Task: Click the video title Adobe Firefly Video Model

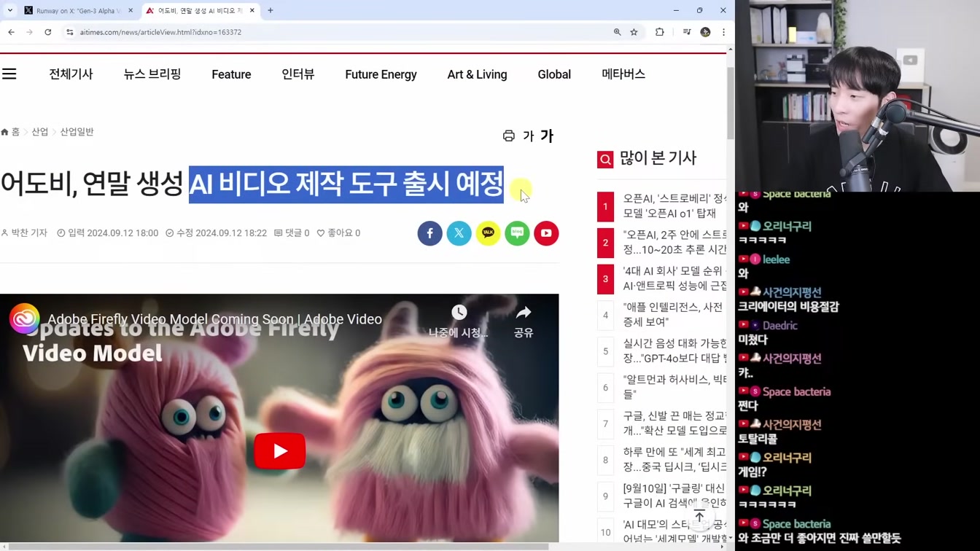Action: [x=214, y=319]
